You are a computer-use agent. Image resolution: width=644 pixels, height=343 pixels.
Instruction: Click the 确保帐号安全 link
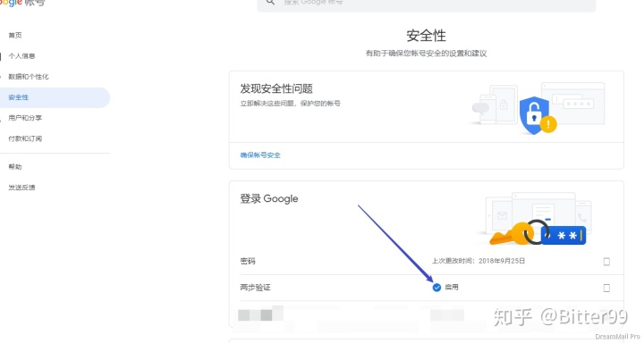260,155
